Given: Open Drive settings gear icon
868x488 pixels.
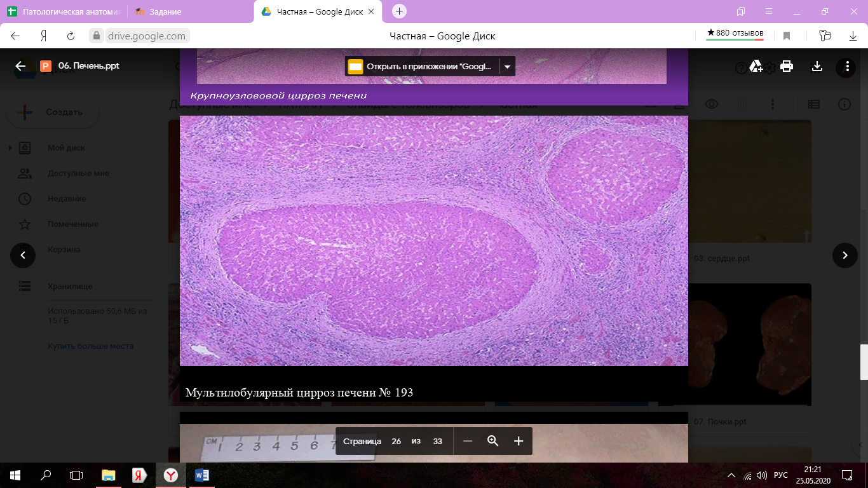Looking at the screenshot, I should coord(770,68).
